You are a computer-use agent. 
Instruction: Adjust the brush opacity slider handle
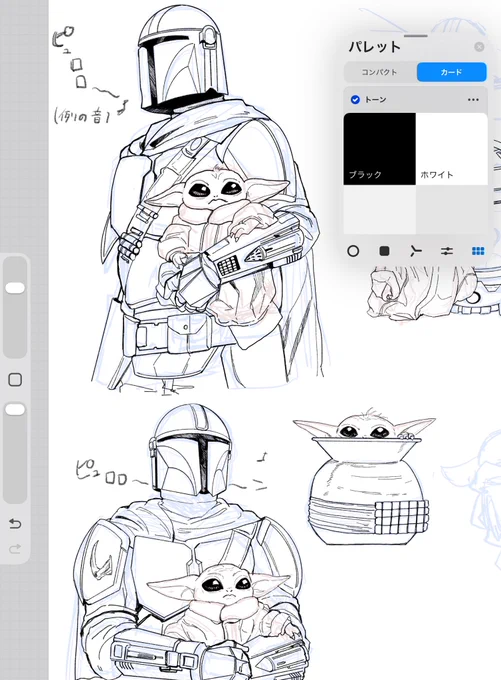(x=15, y=409)
